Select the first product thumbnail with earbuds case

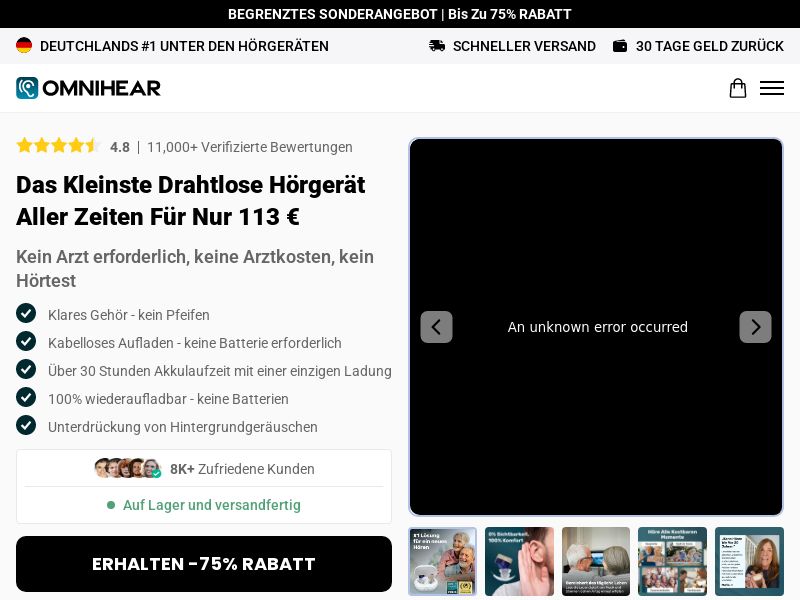coord(443,561)
